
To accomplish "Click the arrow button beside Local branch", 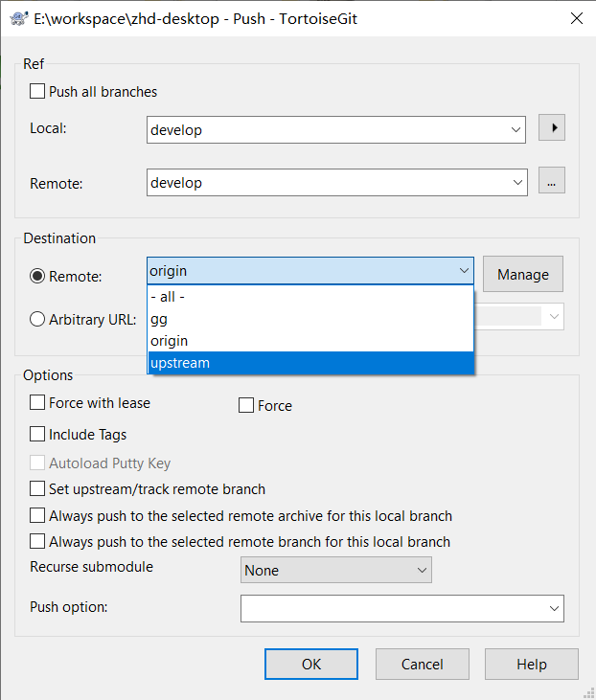I will pyautogui.click(x=551, y=127).
